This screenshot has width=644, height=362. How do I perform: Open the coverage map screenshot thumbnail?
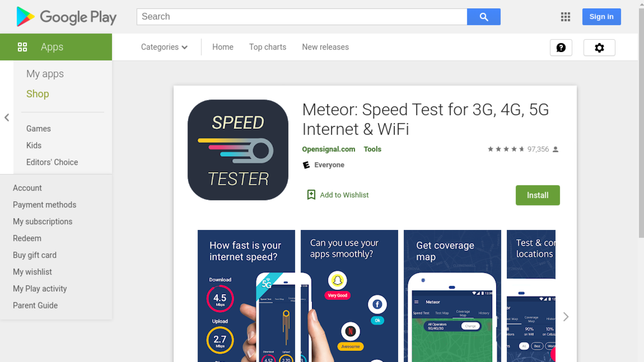click(452, 296)
